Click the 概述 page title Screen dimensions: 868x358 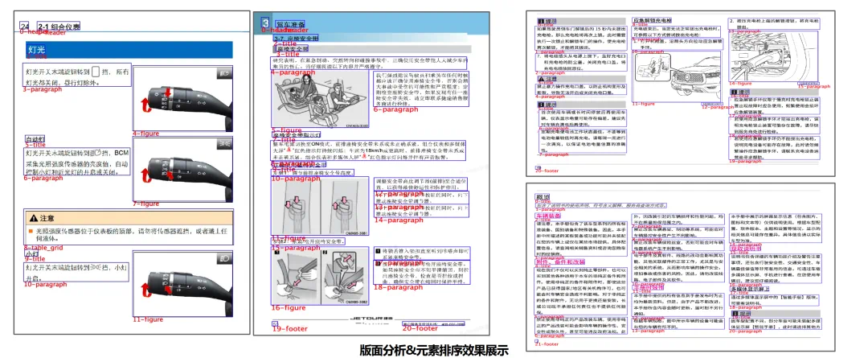pos(542,198)
